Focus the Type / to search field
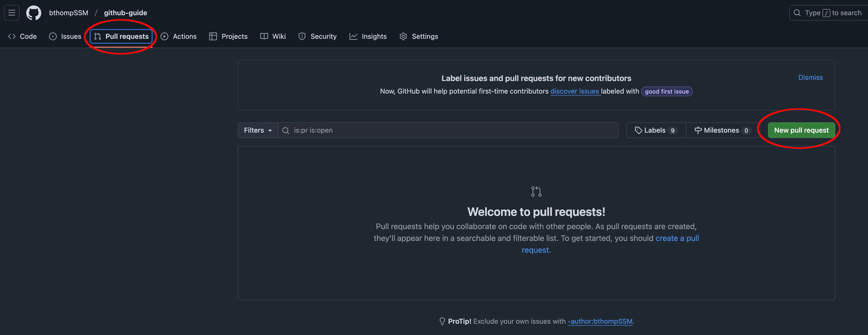Screen dimensions: 868x335 pyautogui.click(x=829, y=13)
